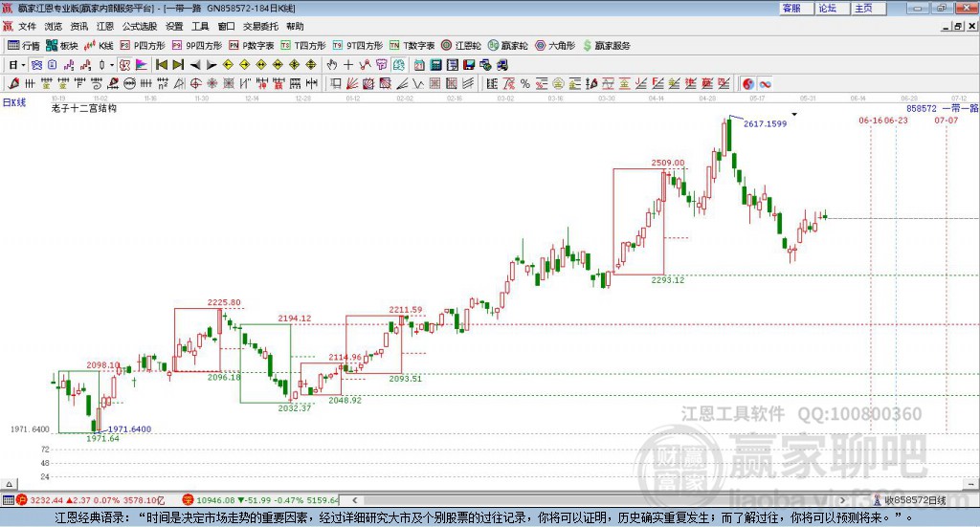Viewport: 980px width, 527px height.
Task: Toggle the pressed blue pattern button after 日
Action: [x=36, y=65]
